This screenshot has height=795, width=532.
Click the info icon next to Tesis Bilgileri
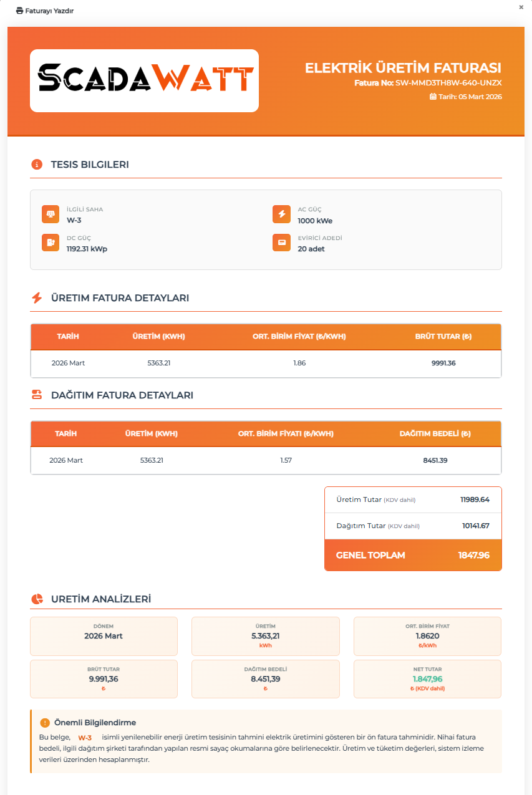(37, 165)
